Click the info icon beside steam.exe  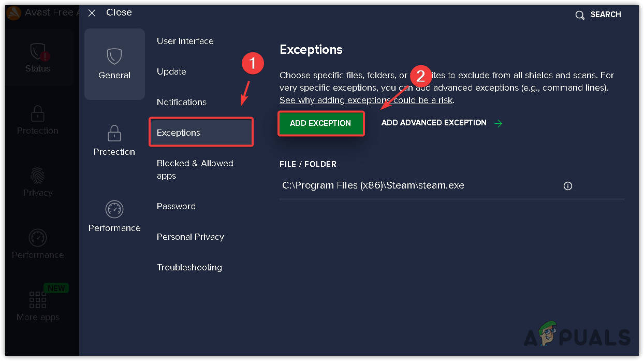[568, 186]
